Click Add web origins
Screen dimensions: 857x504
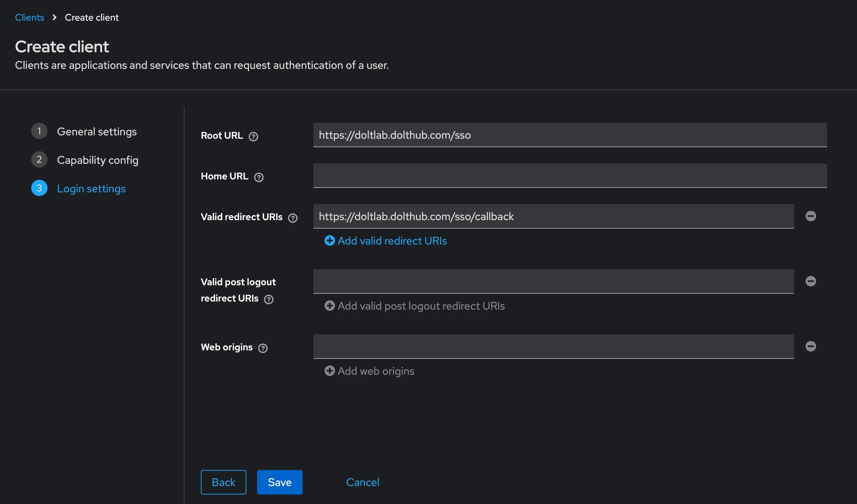(x=369, y=371)
